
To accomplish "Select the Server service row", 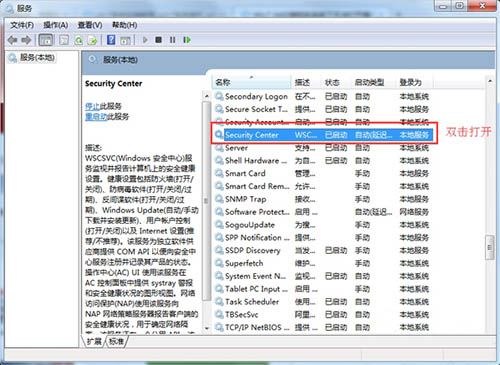I will 323,148.
